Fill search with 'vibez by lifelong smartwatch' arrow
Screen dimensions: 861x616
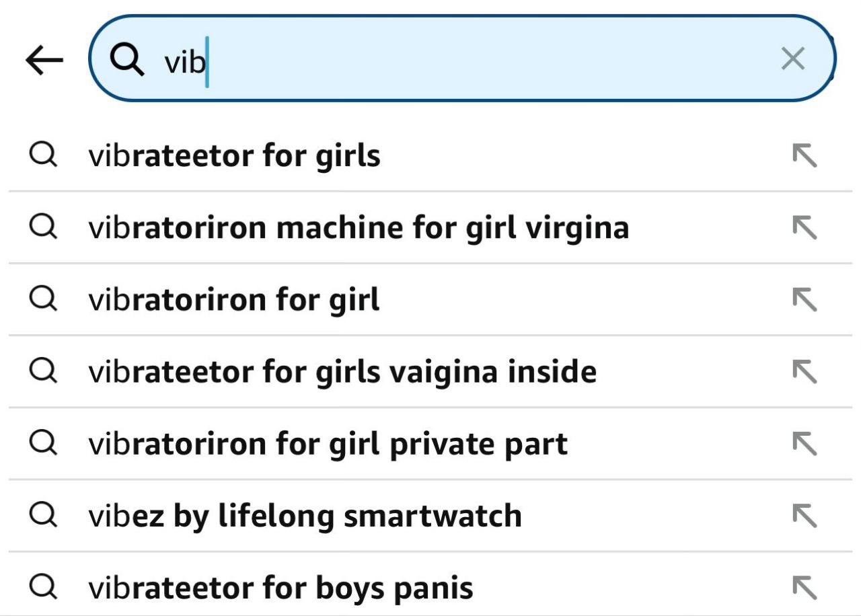(804, 516)
